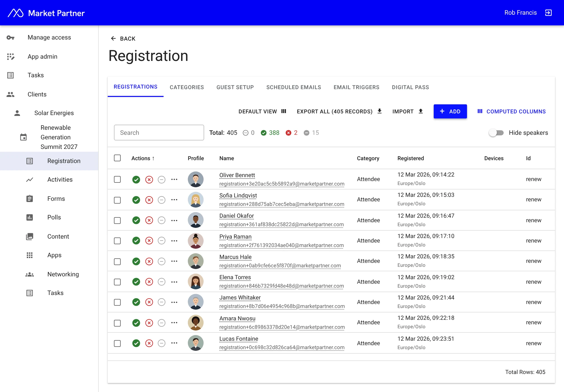Filter by 388 approved count
This screenshot has width=564, height=392.
pos(270,133)
